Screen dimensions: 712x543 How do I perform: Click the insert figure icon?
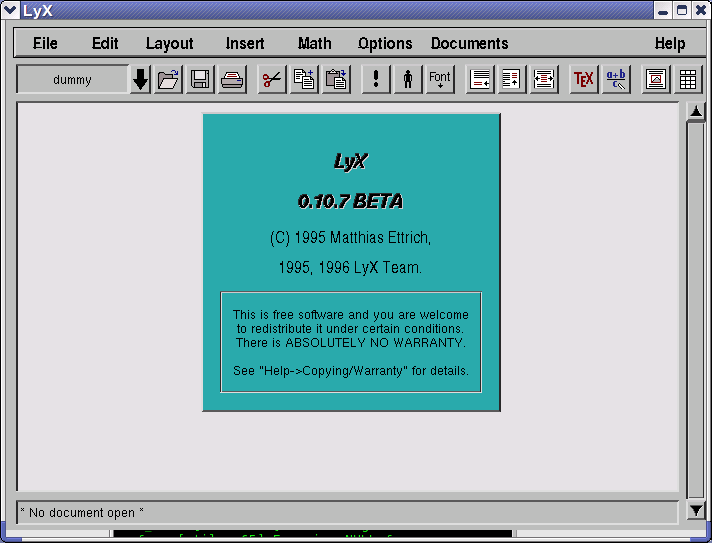656,79
